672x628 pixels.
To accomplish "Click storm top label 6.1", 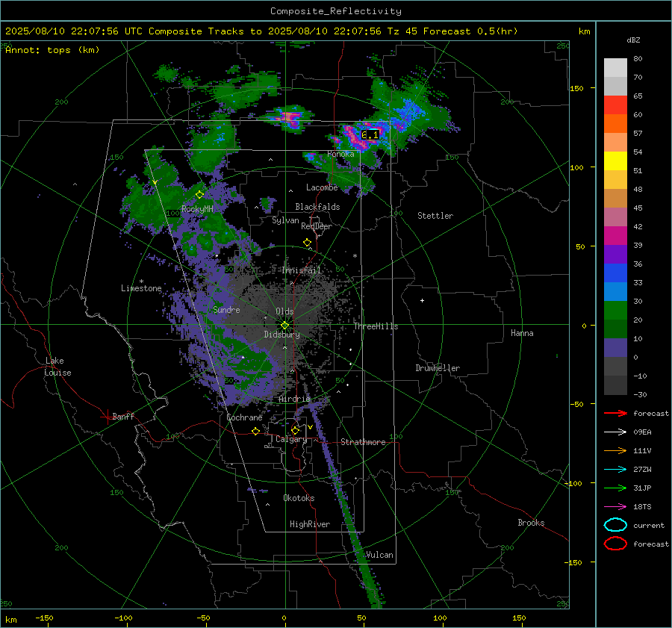I will point(370,135).
